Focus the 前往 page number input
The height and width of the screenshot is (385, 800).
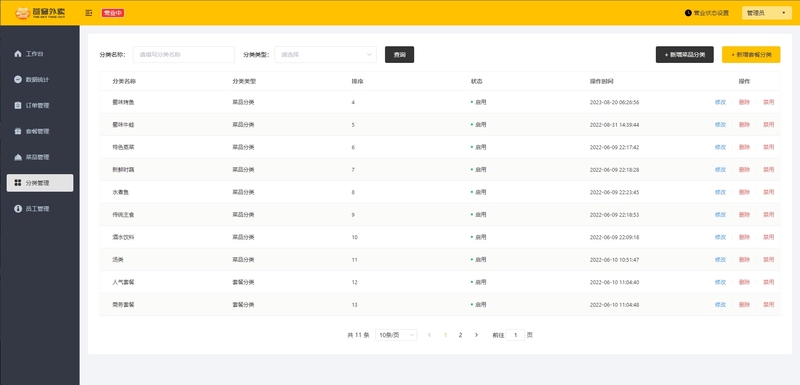click(x=515, y=335)
